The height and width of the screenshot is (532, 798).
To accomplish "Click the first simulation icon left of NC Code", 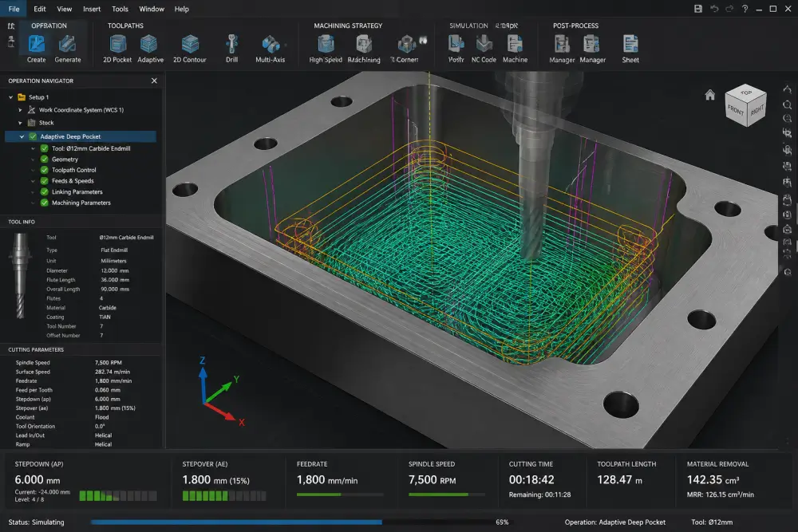I will pyautogui.click(x=456, y=44).
